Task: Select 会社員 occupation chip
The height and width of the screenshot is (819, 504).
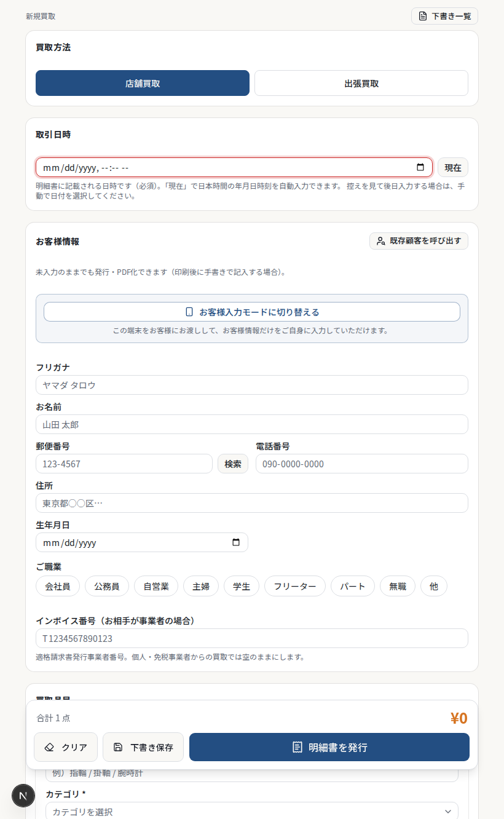Action: (58, 586)
